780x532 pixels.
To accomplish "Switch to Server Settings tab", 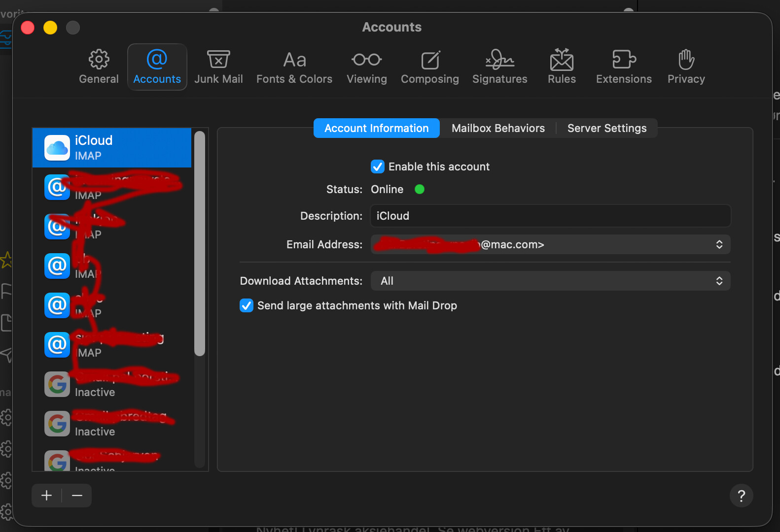I will coord(606,128).
